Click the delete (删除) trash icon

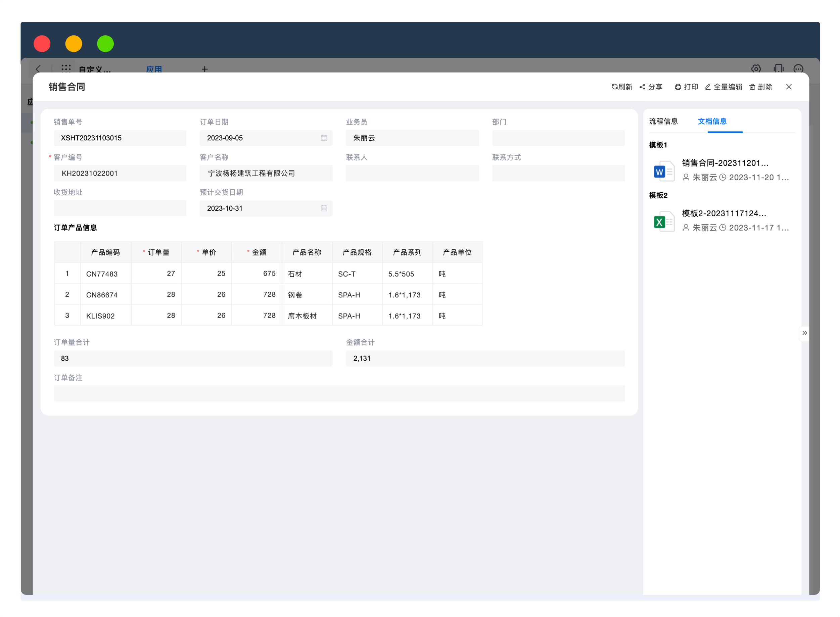click(752, 87)
